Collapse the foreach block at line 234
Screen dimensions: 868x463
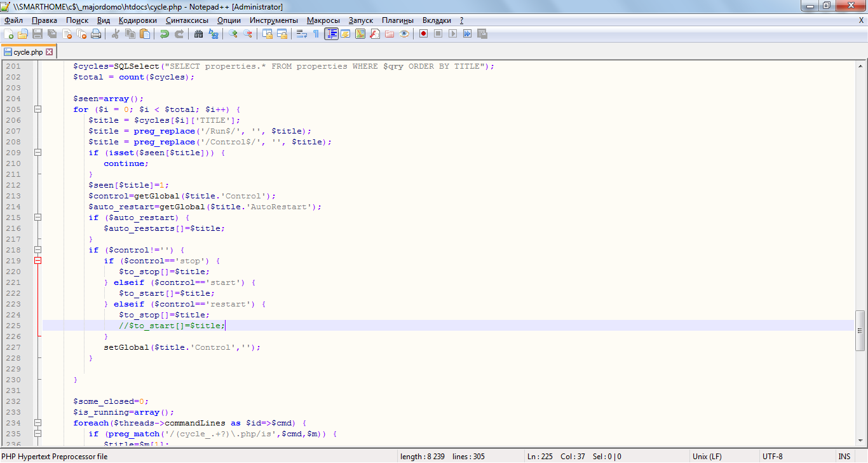pos(37,423)
